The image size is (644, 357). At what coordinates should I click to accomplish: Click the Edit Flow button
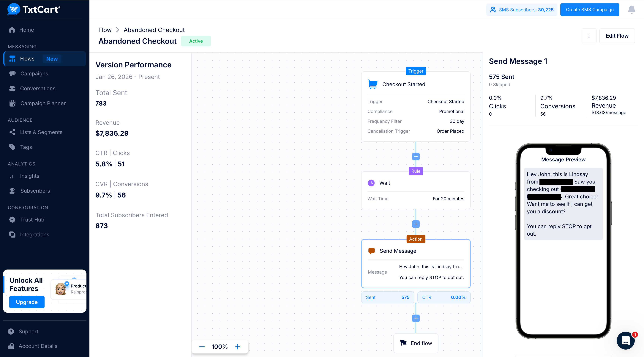[x=617, y=36]
